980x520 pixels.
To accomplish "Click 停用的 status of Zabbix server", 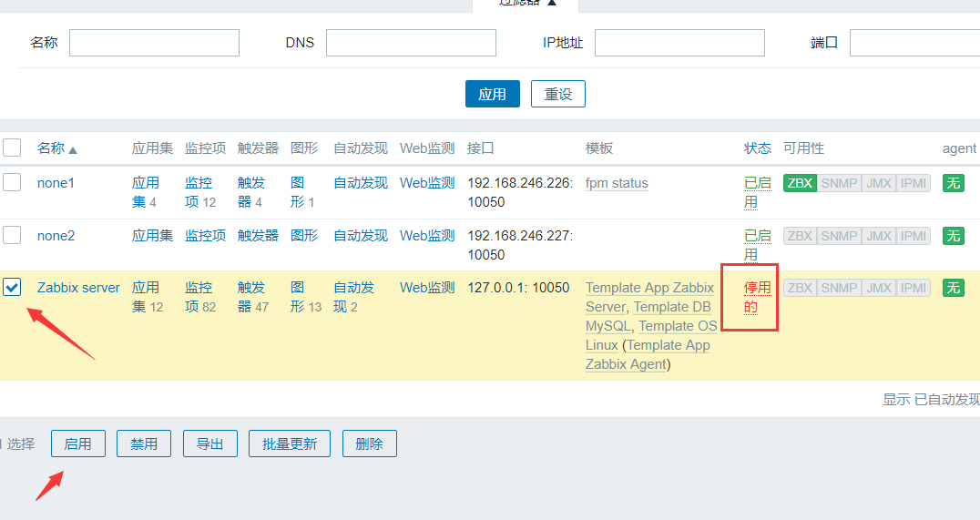I will click(758, 297).
